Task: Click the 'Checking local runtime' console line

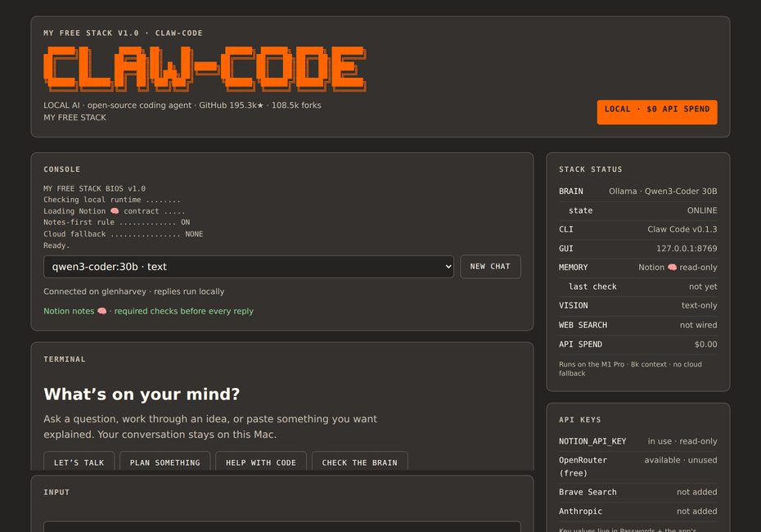Action: tap(112, 200)
